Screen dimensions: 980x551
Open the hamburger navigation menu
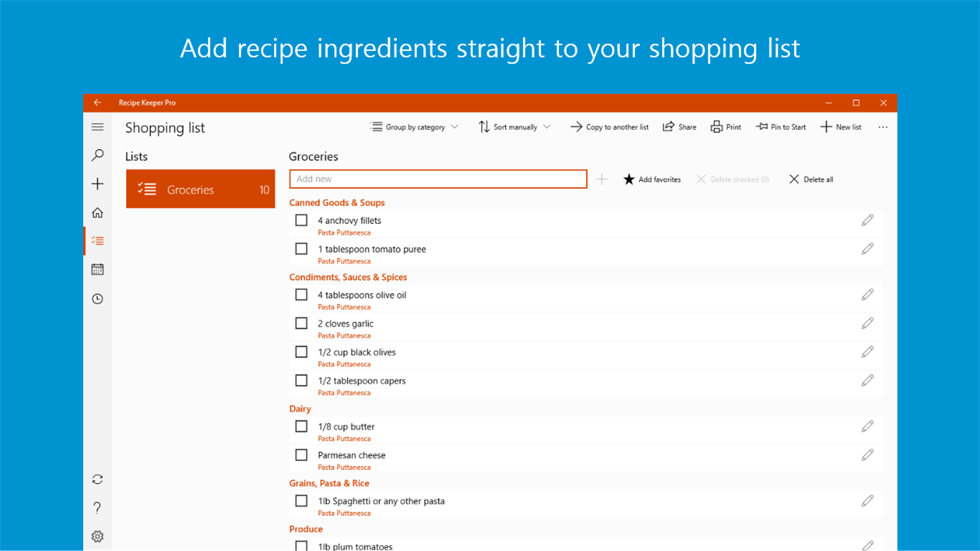[97, 127]
